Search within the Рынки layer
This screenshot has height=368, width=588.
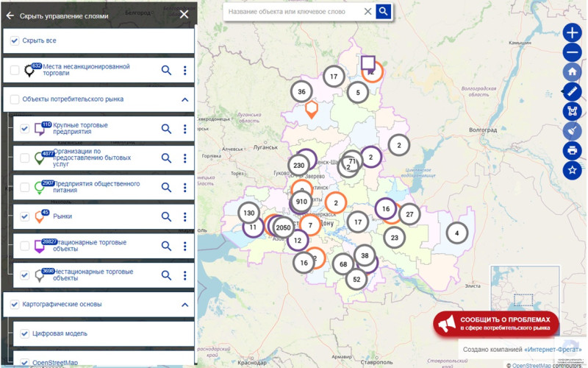pos(166,216)
